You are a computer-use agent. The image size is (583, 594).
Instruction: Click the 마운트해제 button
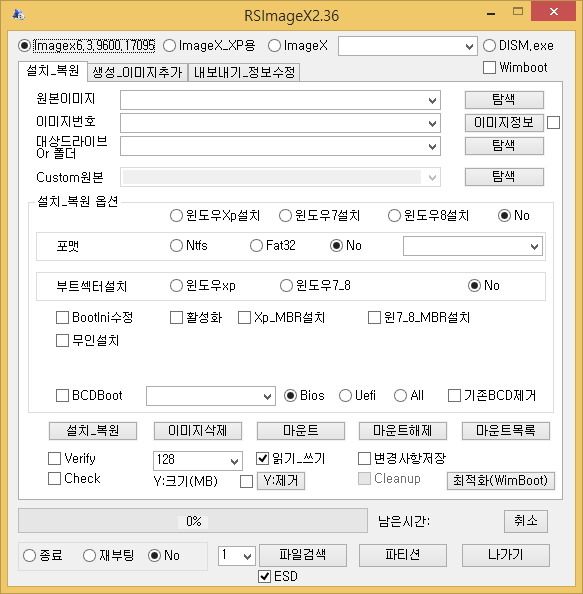pos(403,431)
